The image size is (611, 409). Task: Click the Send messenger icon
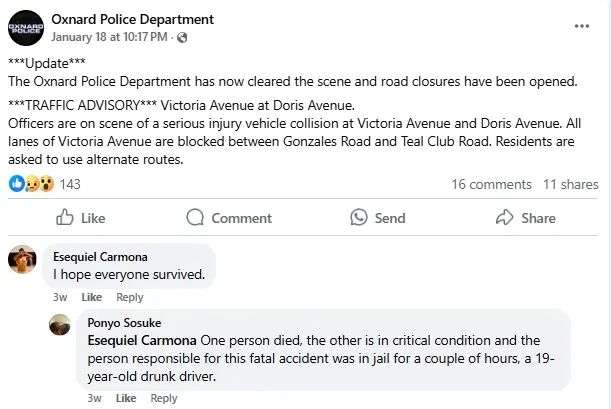360,217
